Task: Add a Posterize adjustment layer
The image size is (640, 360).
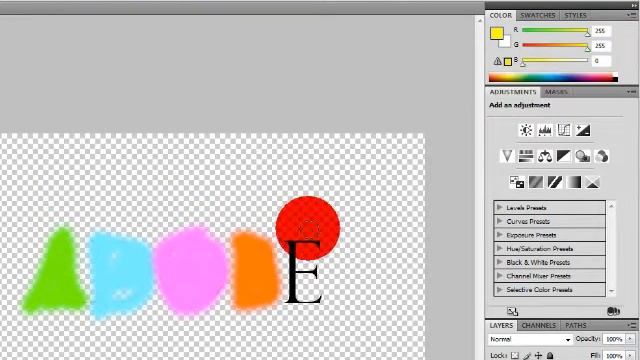Action: [x=536, y=182]
